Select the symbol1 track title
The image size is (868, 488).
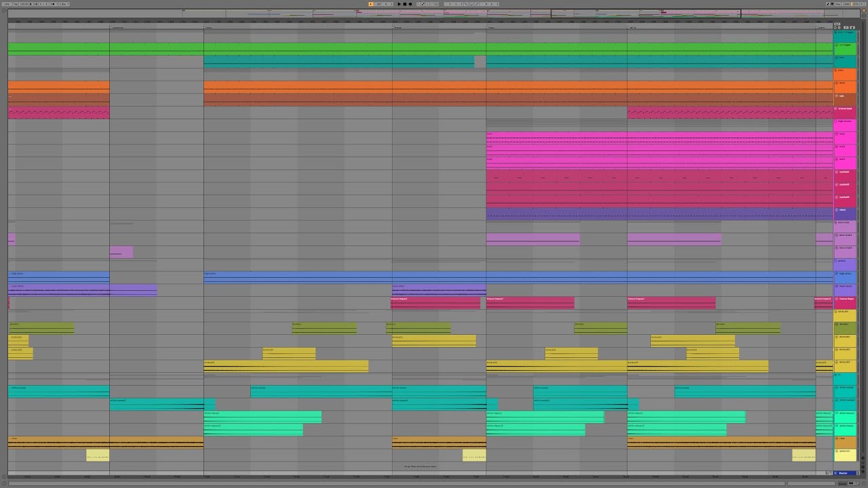tap(844, 171)
